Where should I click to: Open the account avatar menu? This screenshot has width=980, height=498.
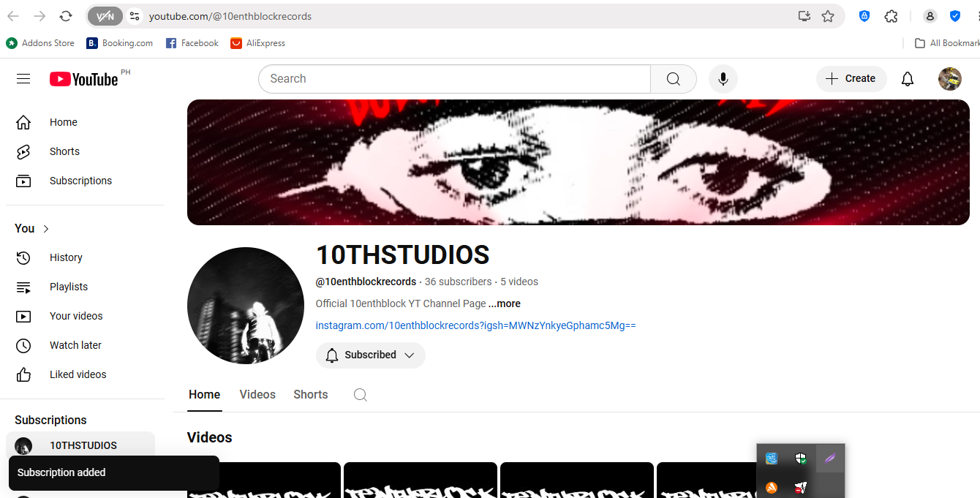(950, 79)
